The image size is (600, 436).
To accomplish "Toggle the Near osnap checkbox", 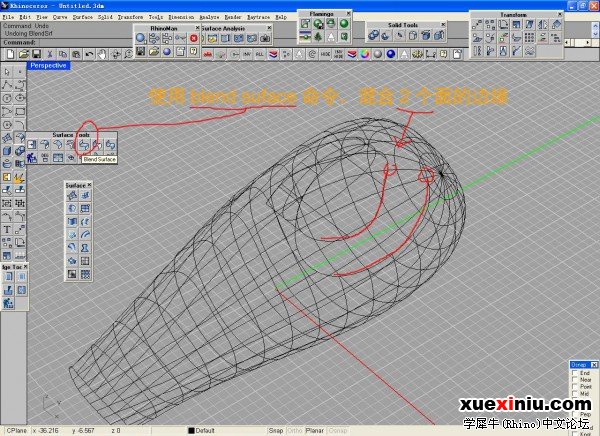I will [x=574, y=380].
